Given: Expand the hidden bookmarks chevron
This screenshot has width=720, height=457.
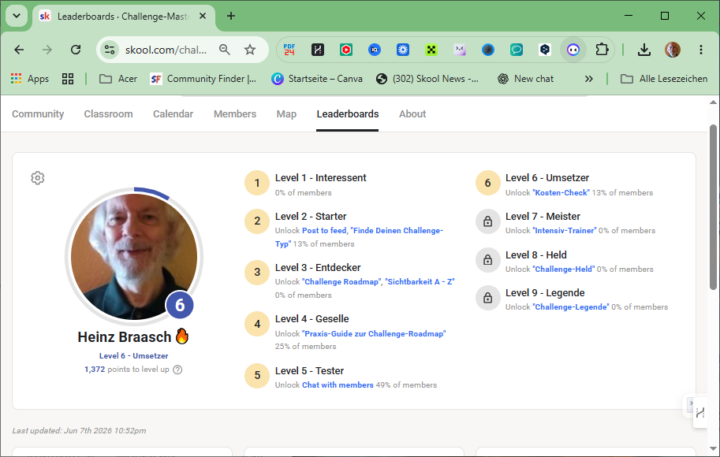Looking at the screenshot, I should pos(589,79).
